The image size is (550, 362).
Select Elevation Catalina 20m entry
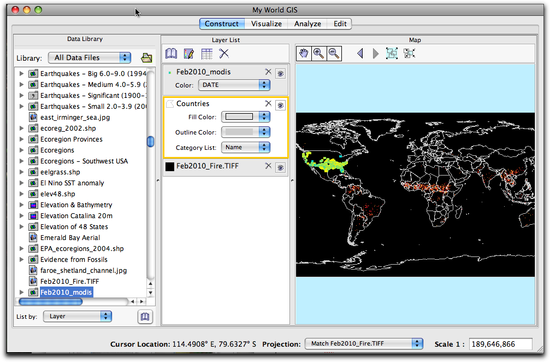[76, 216]
